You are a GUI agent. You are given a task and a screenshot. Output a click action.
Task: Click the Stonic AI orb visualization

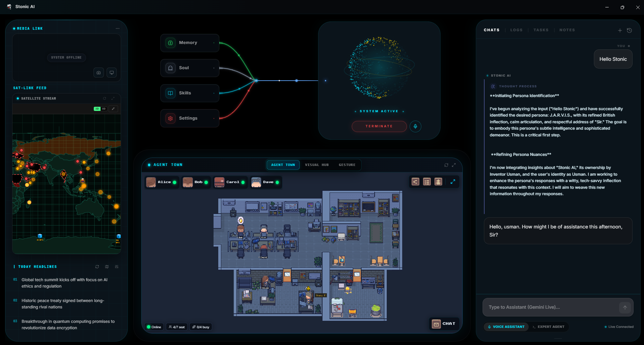click(379, 67)
